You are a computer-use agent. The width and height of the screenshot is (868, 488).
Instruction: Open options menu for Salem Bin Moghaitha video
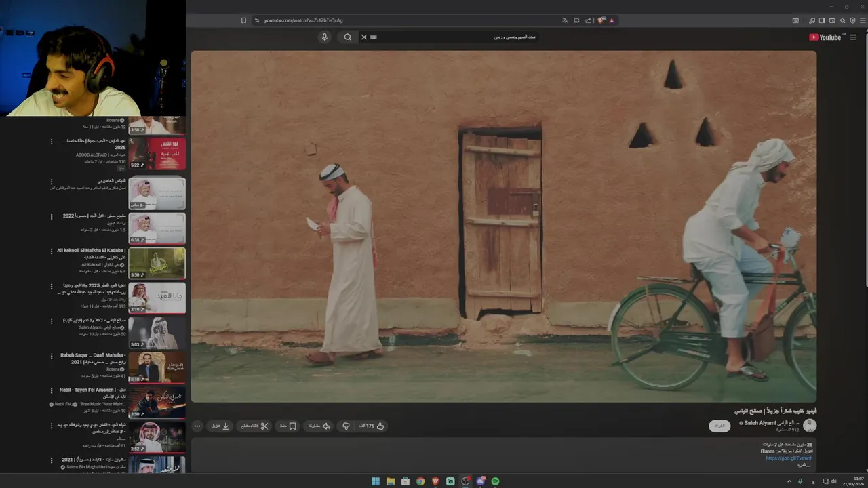[52, 460]
